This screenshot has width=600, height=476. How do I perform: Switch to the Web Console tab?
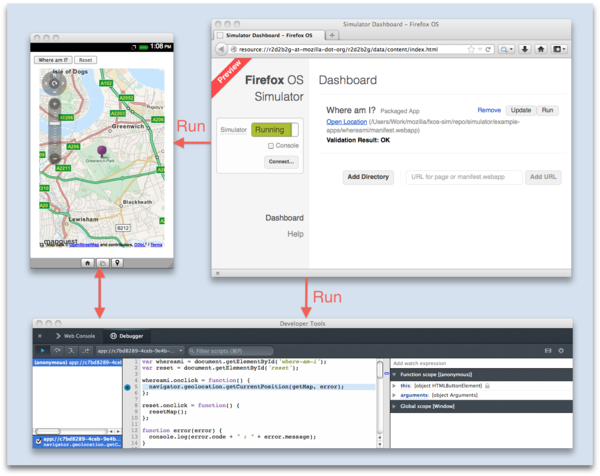pyautogui.click(x=76, y=337)
